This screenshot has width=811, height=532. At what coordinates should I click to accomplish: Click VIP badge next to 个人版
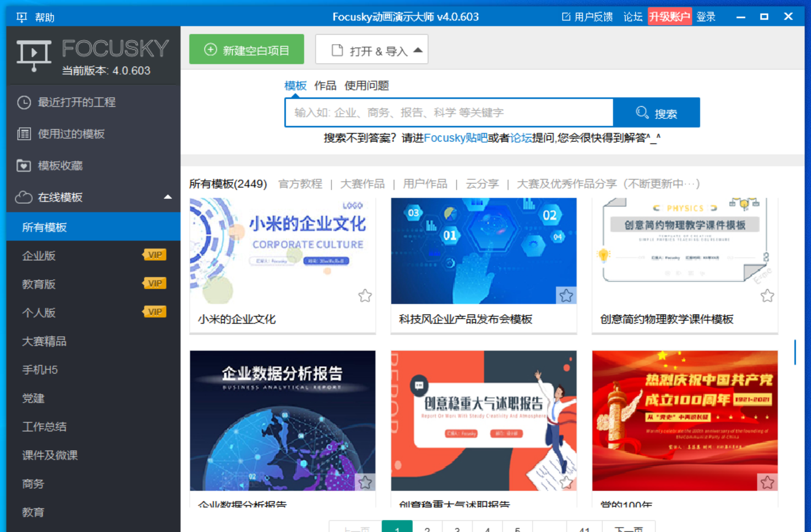(x=154, y=312)
